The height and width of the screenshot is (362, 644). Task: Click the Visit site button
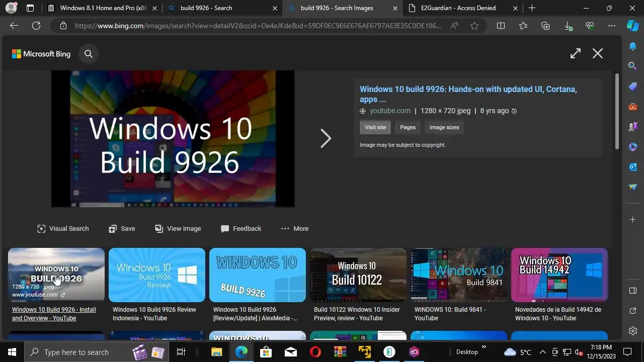[x=375, y=127]
